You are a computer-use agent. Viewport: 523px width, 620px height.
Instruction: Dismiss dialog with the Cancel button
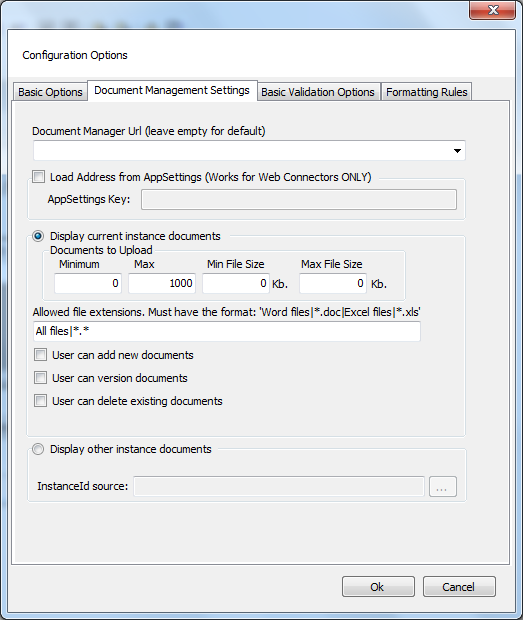459,586
